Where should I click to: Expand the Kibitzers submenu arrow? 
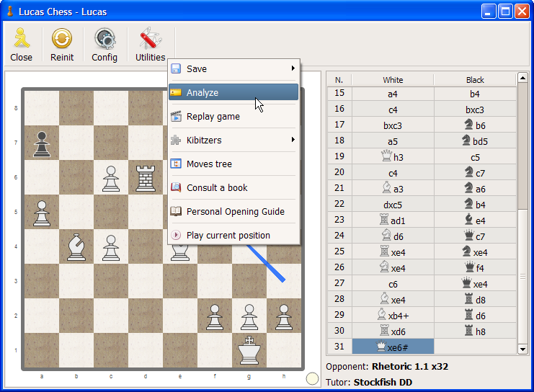(293, 140)
